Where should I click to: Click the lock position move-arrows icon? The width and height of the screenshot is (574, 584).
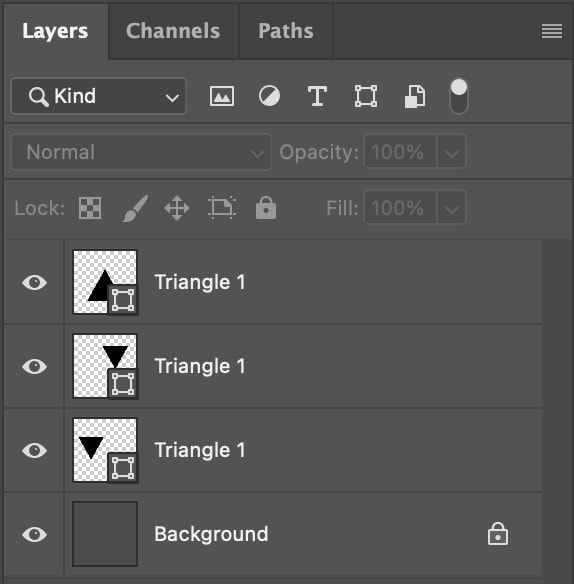point(177,208)
